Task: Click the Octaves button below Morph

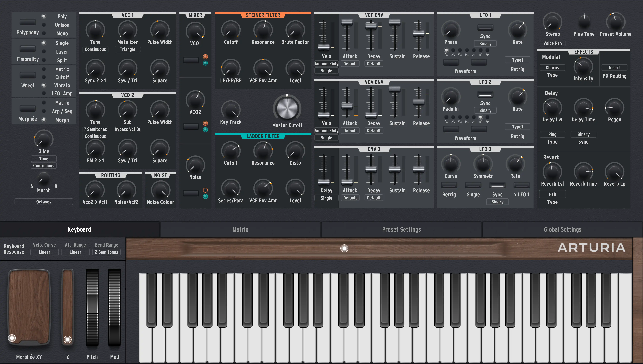Action: [44, 202]
